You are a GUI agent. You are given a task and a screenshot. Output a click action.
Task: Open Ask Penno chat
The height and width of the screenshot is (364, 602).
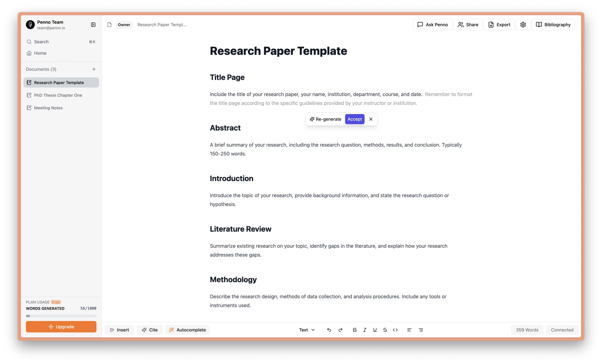click(432, 25)
